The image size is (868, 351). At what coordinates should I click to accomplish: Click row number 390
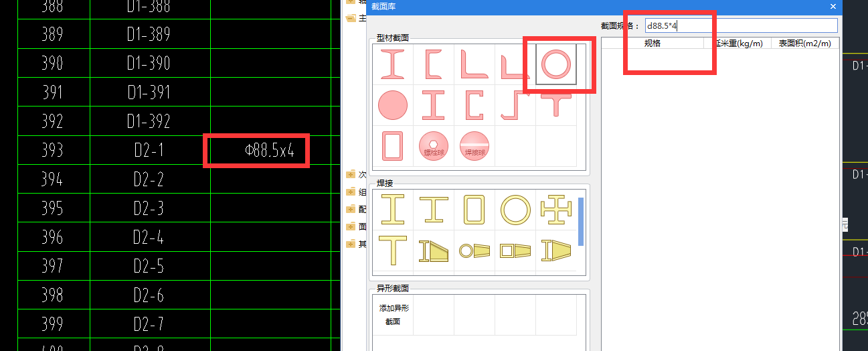click(52, 64)
